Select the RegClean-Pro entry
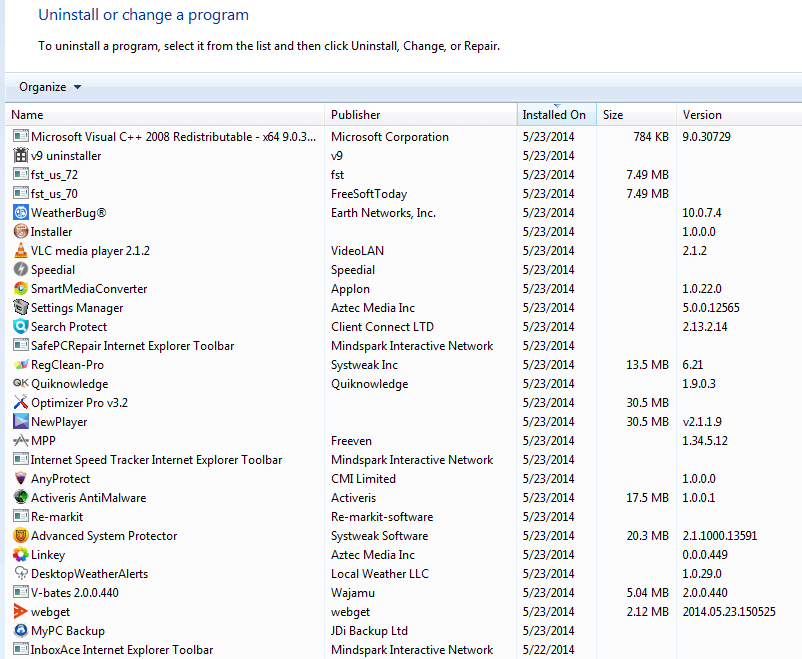The image size is (802, 659). click(x=67, y=365)
